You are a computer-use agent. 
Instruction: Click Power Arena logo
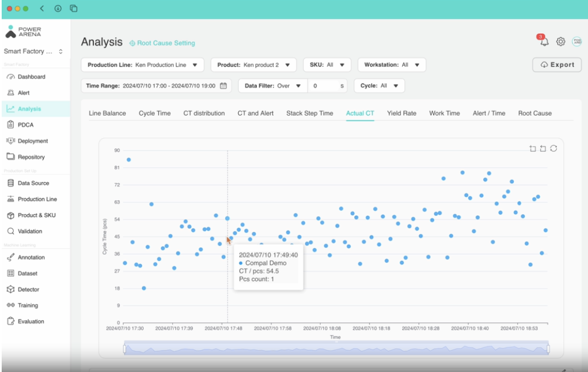click(x=23, y=32)
